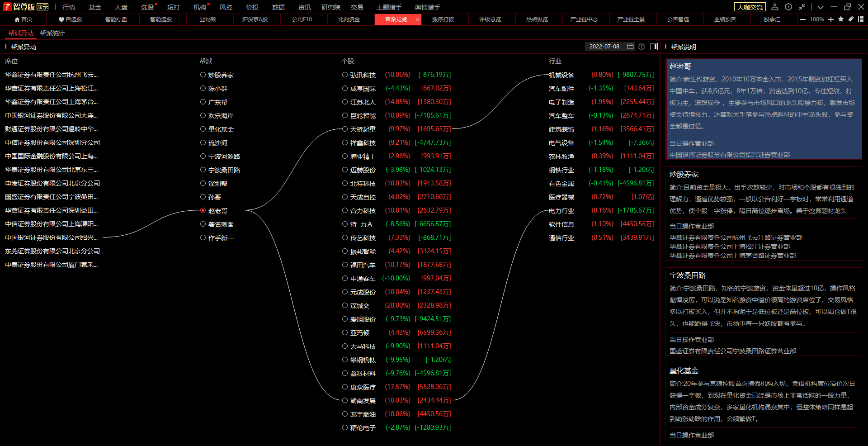Click the 大咖交流 button
Viewport: 868px width, 446px height.
750,7
